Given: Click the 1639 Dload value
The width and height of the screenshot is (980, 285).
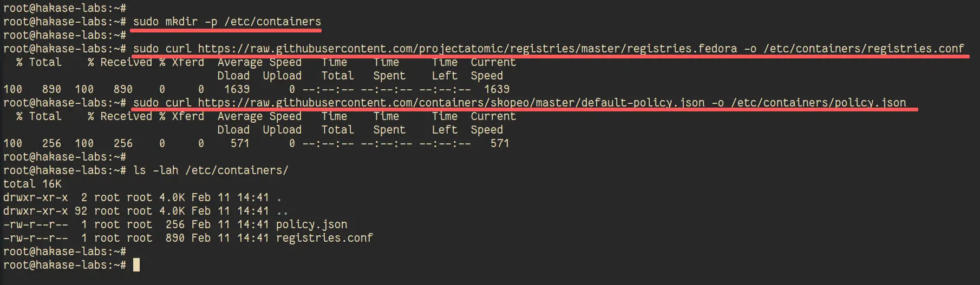Looking at the screenshot, I should 237,89.
